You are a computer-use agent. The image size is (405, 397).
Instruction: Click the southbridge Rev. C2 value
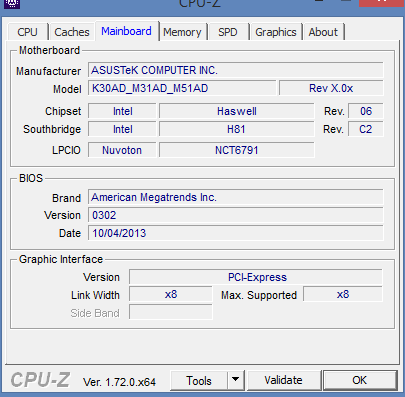[x=366, y=129]
